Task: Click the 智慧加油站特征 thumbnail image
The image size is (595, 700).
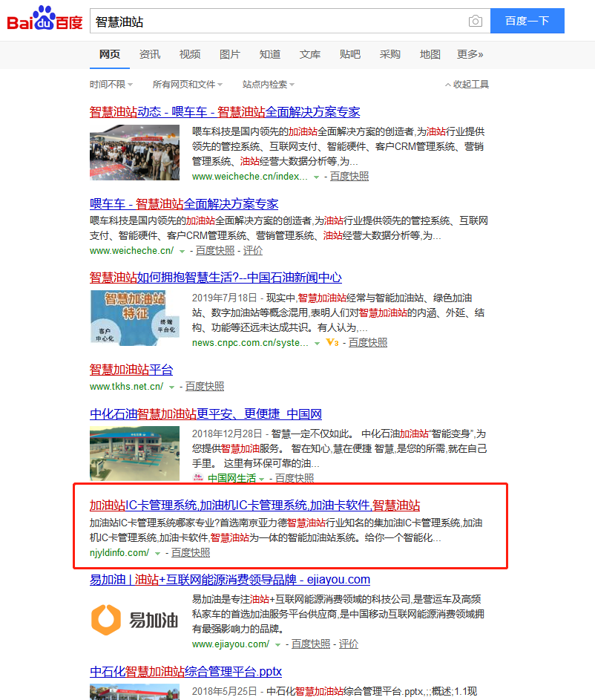Action: point(135,318)
